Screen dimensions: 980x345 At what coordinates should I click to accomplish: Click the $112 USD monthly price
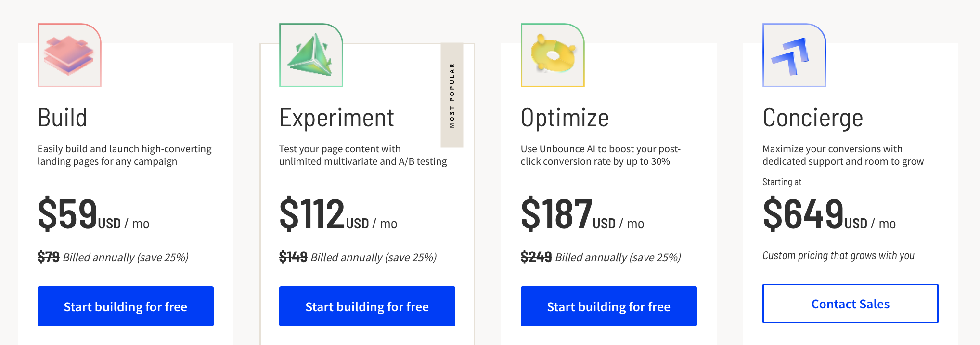point(338,214)
